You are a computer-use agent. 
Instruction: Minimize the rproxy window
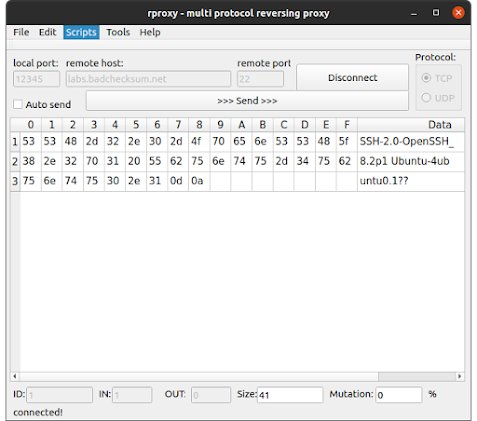click(414, 13)
